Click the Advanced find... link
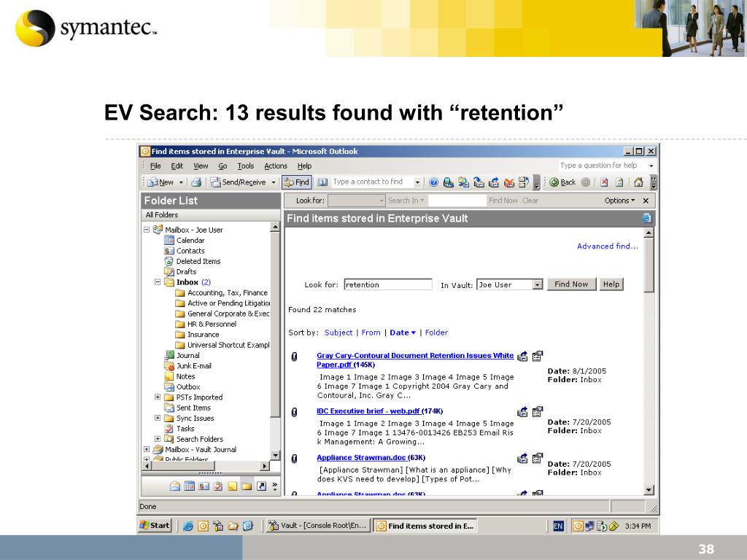The image size is (747, 560). [608, 246]
